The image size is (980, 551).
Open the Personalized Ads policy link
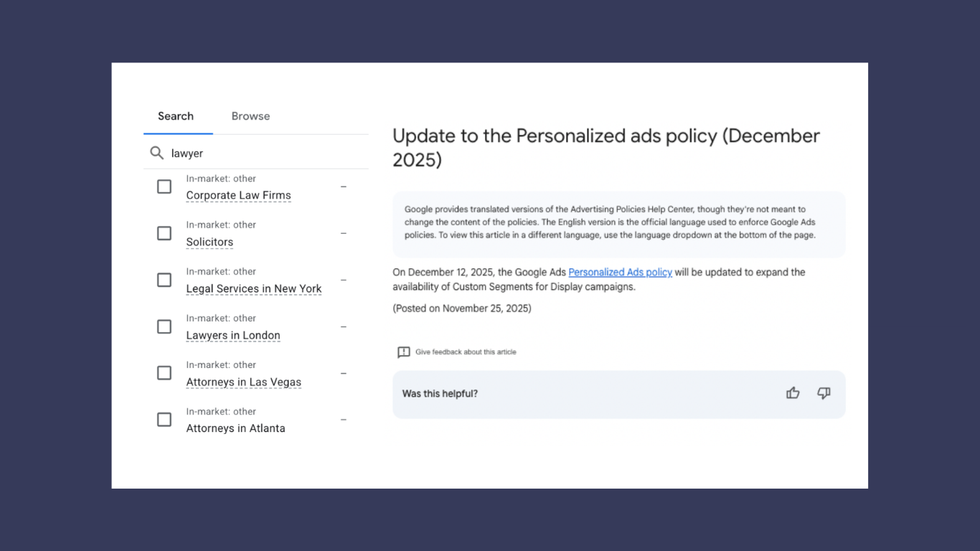(x=620, y=273)
